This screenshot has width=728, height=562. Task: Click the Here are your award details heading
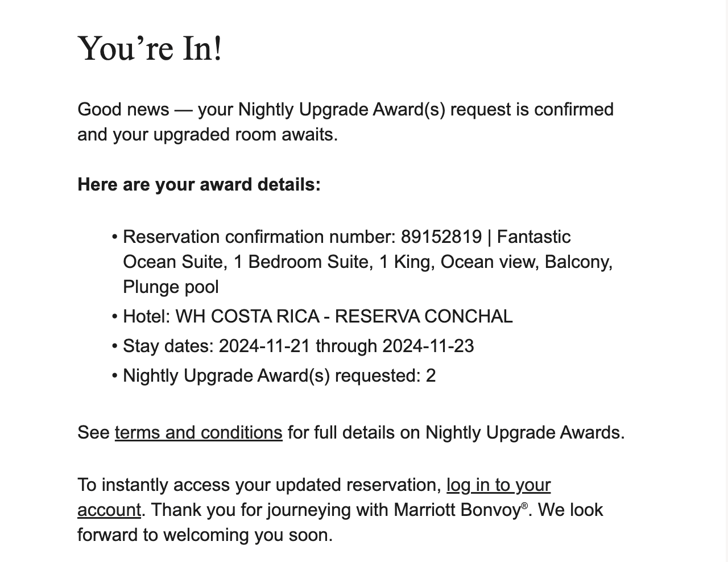click(x=199, y=184)
